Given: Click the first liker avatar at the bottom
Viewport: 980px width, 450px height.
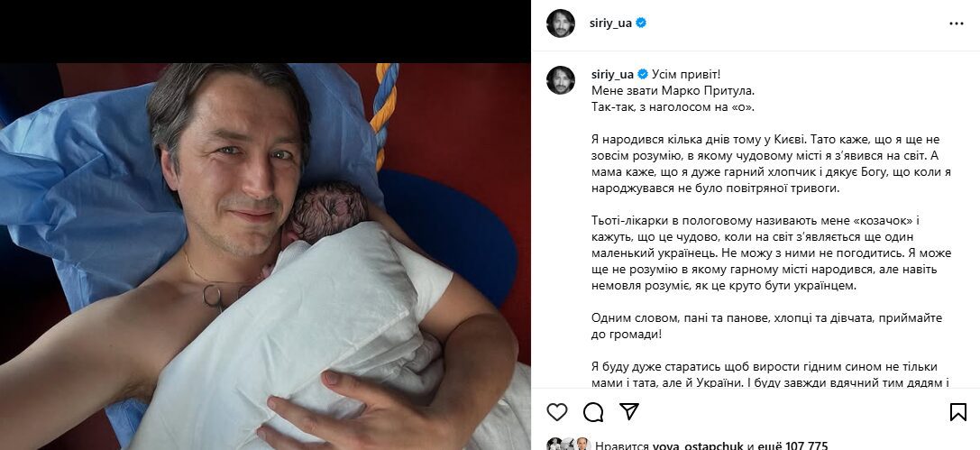Looking at the screenshot, I should (554, 445).
